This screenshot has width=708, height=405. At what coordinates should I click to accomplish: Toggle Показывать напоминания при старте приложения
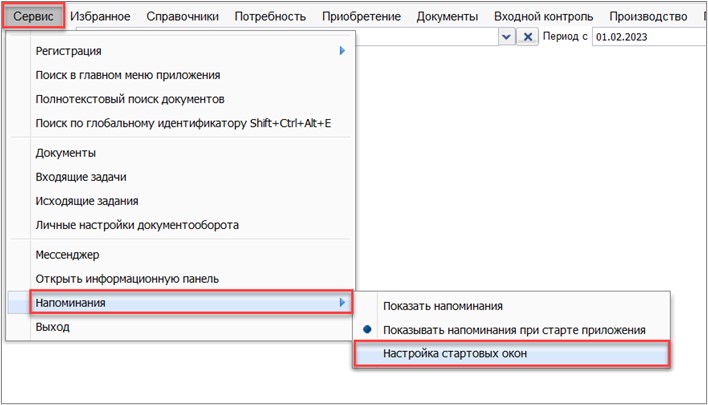click(x=514, y=330)
